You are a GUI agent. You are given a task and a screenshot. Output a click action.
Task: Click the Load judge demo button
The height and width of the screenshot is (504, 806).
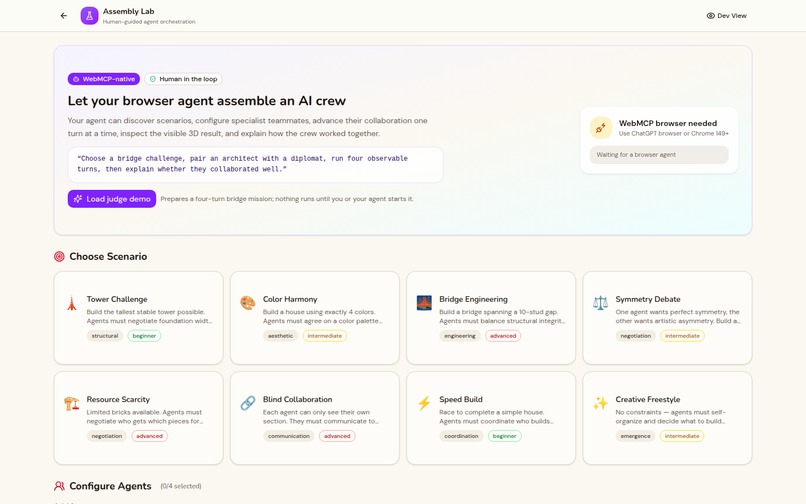coord(112,199)
